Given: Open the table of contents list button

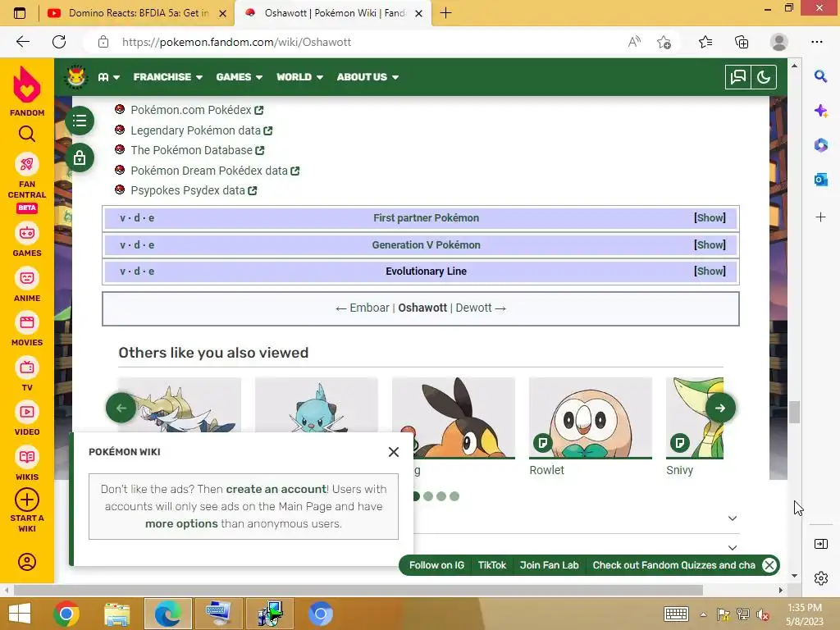Looking at the screenshot, I should (80, 121).
